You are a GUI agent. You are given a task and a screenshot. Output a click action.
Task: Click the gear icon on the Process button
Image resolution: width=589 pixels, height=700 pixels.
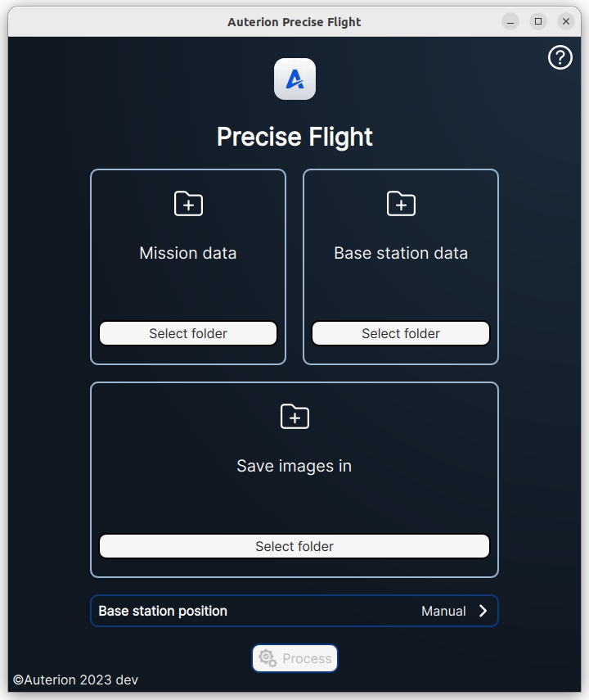click(268, 658)
